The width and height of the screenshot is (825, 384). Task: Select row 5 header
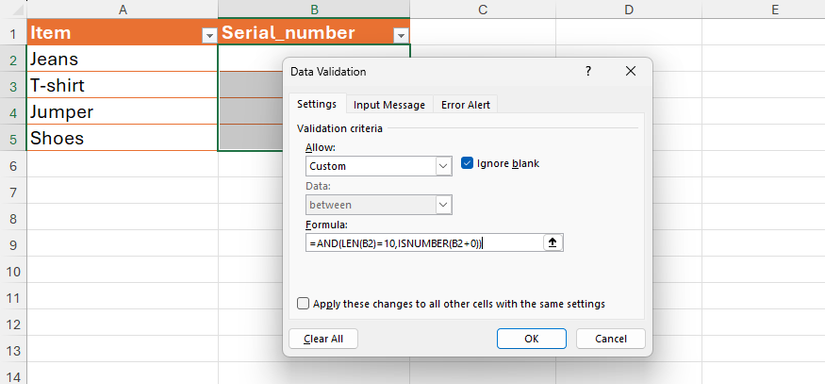point(13,138)
